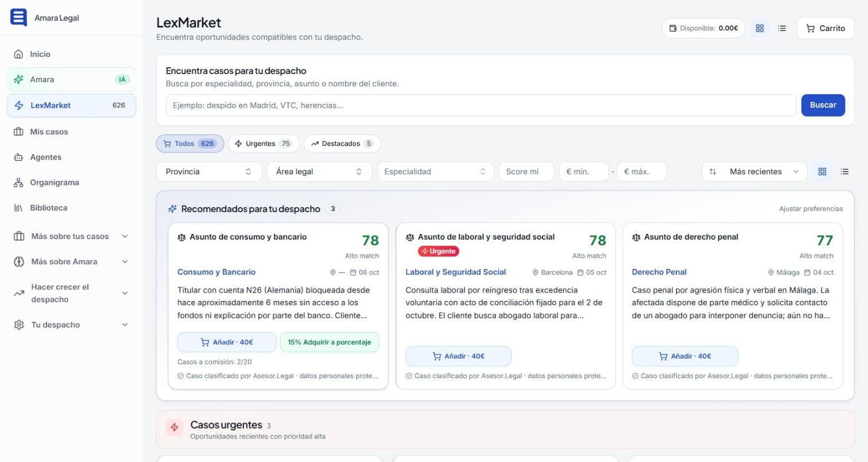This screenshot has height=462, width=868.
Task: Click the € máx. price field
Action: [x=642, y=171]
